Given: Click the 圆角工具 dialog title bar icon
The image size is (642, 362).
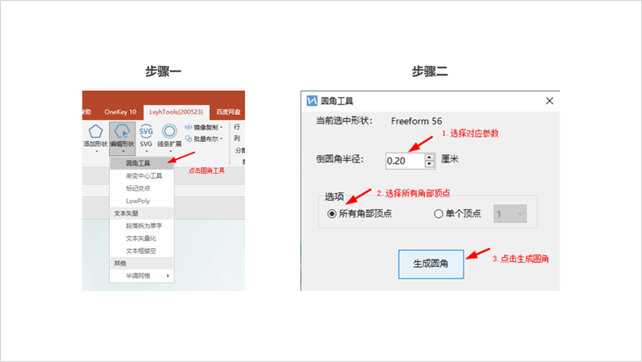Looking at the screenshot, I should 312,101.
